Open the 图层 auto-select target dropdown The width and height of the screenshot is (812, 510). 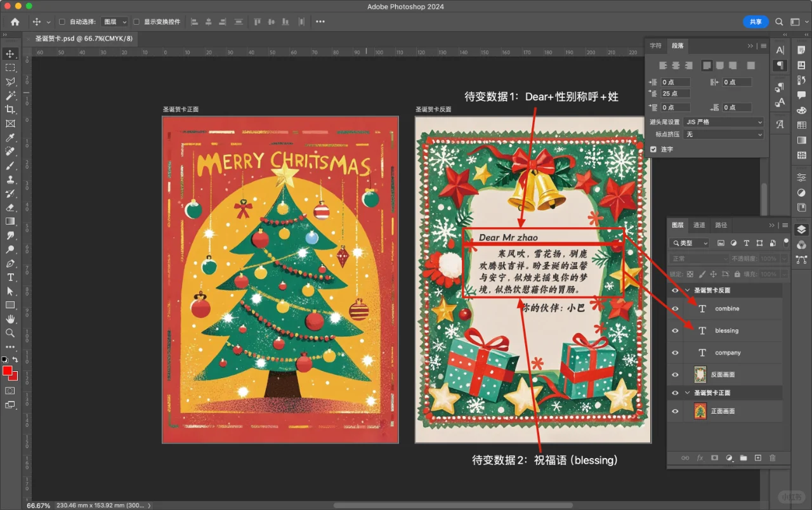click(115, 22)
